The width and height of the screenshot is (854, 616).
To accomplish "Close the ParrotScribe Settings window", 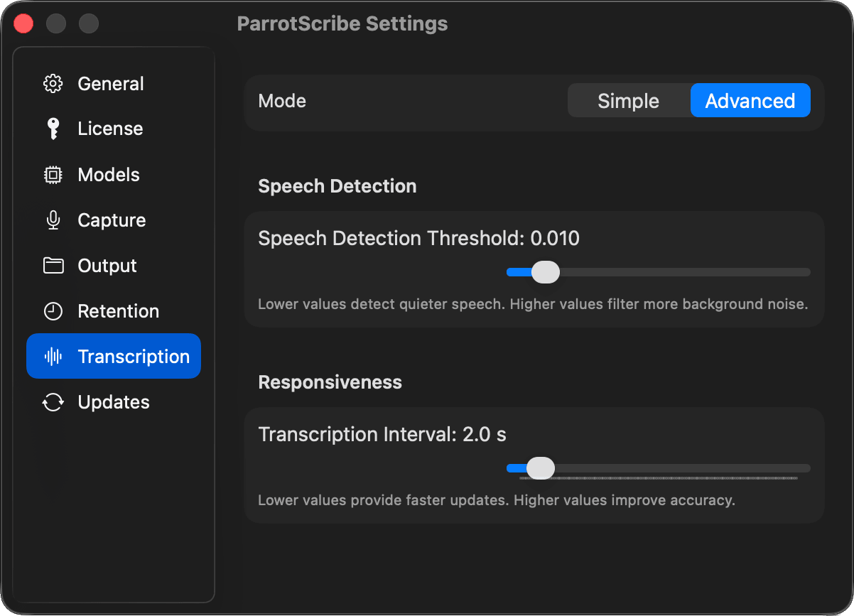I will click(24, 23).
